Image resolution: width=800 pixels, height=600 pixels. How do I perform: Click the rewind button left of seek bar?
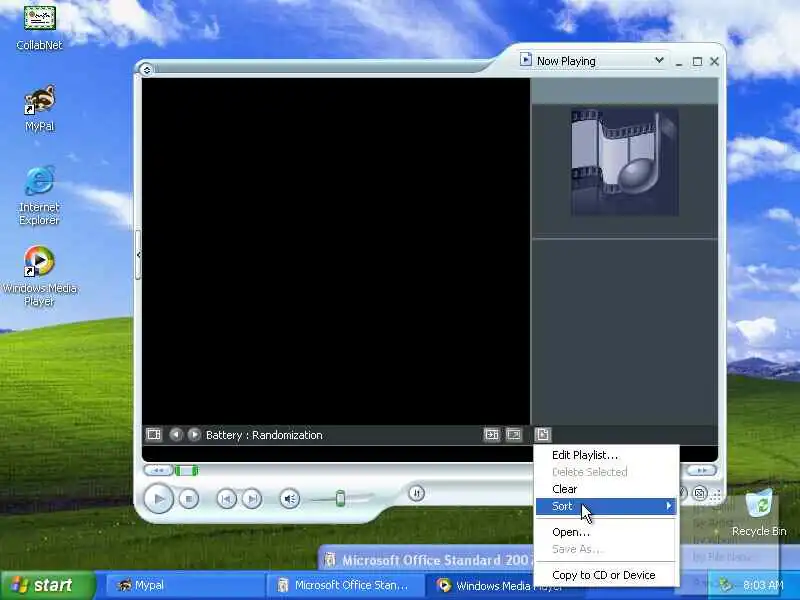click(x=158, y=470)
